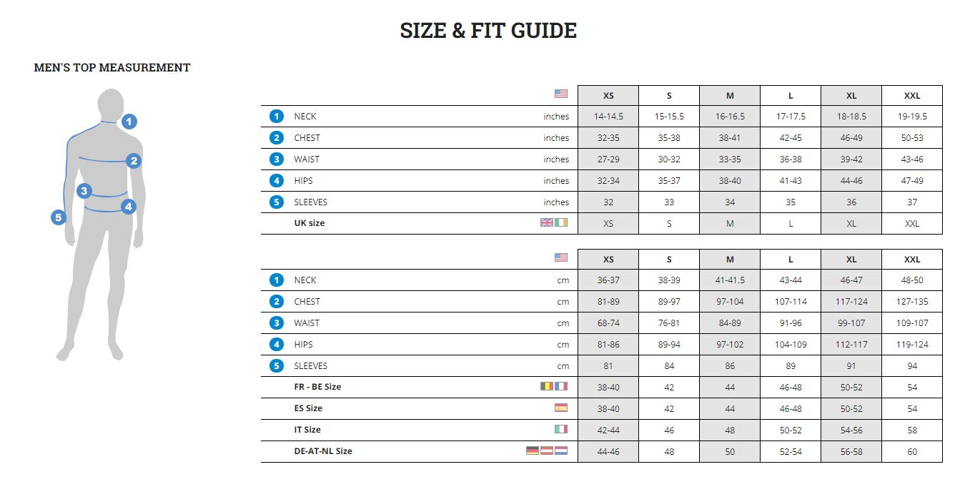
Task: Click the UK flag in the UK size row
Action: 547,222
